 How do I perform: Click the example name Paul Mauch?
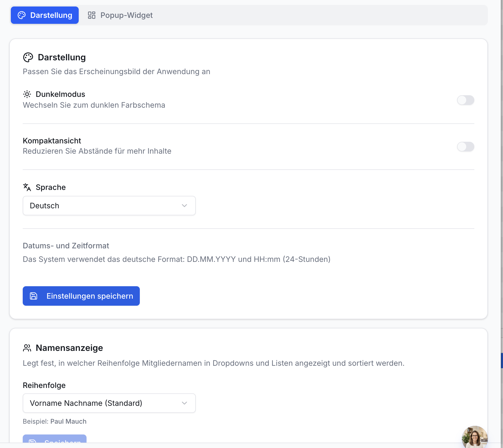[68, 421]
